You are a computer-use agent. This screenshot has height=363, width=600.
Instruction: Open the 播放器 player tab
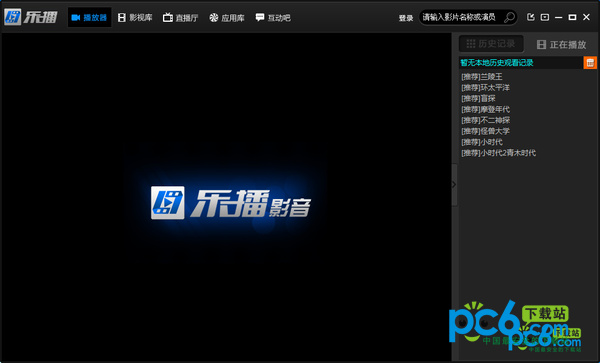pyautogui.click(x=90, y=18)
